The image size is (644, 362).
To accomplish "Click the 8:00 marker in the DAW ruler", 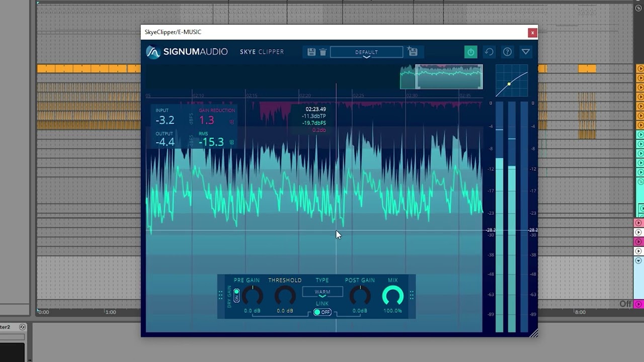I will click(580, 312).
